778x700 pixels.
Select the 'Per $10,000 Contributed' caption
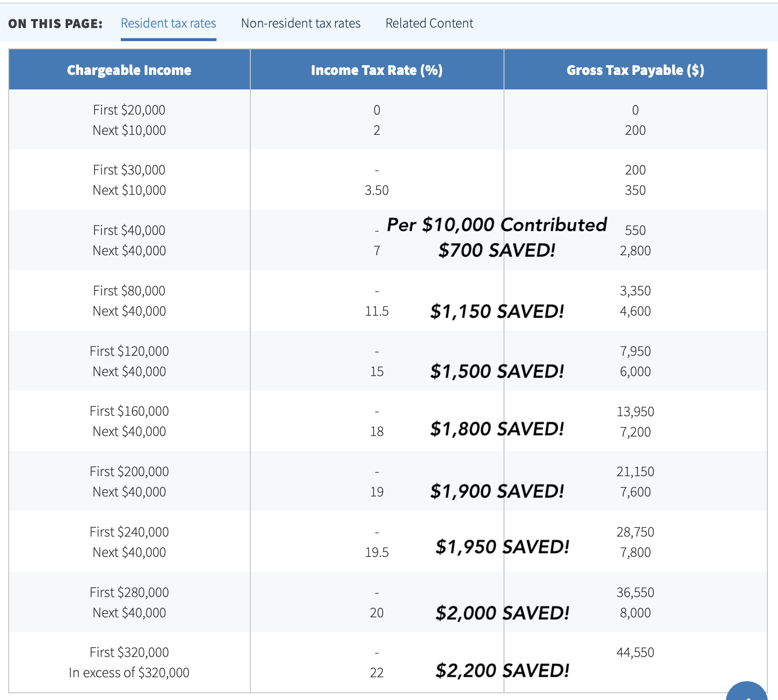coord(497,225)
